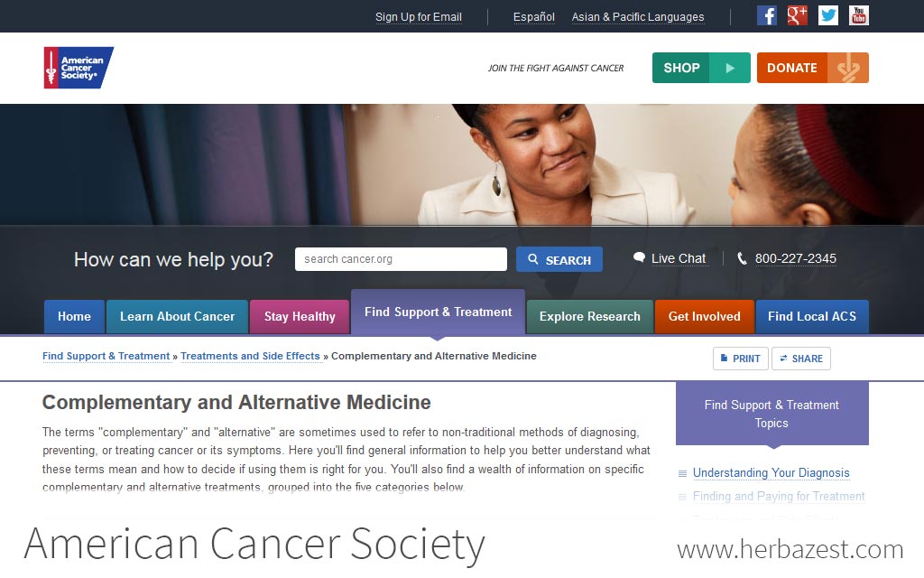Click the blue SEARCH button
The height and width of the screenshot is (578, 924).
coord(559,259)
